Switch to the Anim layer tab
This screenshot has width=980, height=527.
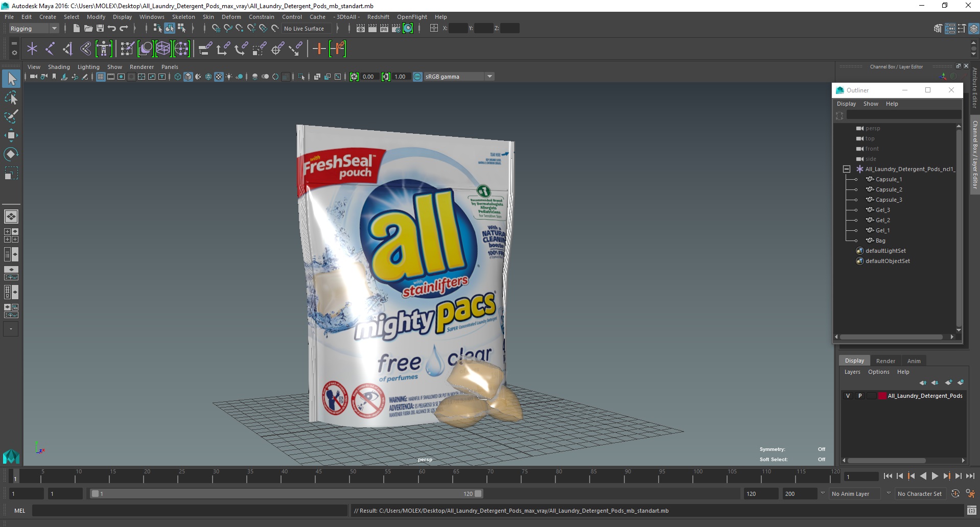click(914, 361)
